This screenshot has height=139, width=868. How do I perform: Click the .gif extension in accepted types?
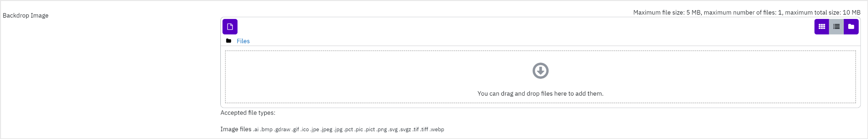click(x=295, y=130)
